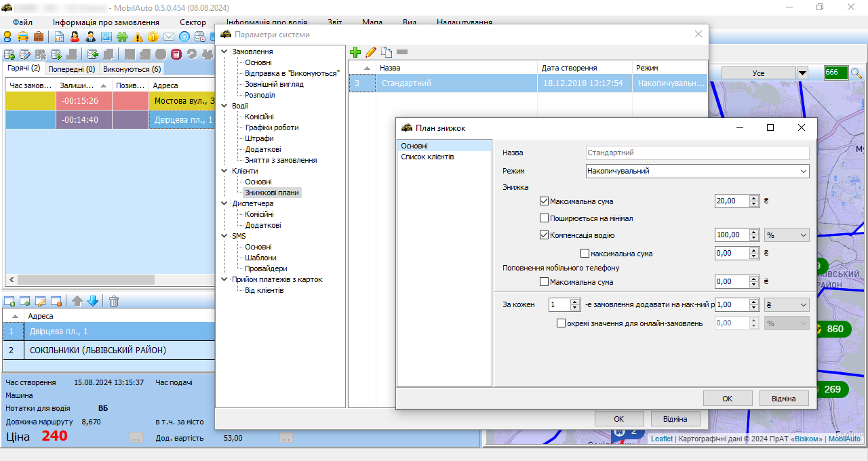Open the Режим 'Накопичувальний' dropdown

[x=697, y=172]
